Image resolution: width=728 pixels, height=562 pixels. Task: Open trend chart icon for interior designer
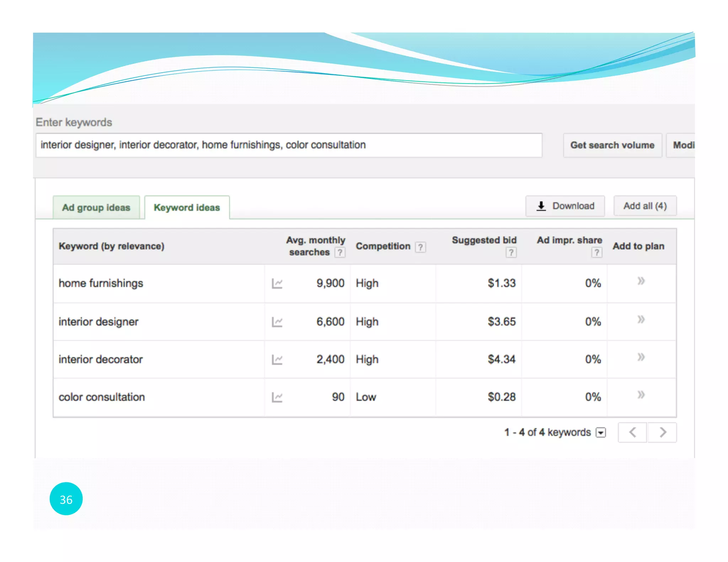(x=277, y=322)
